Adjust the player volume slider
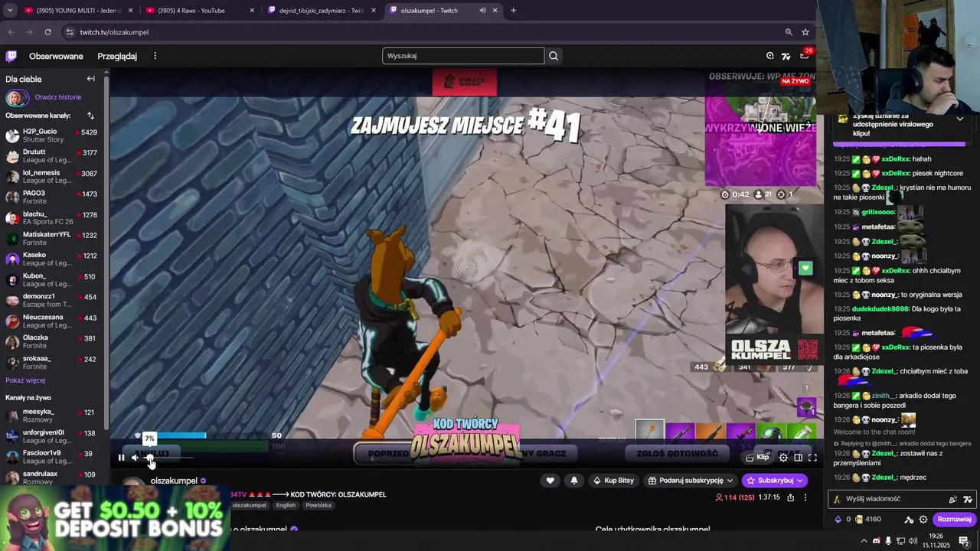The image size is (980, 551). pos(168,458)
